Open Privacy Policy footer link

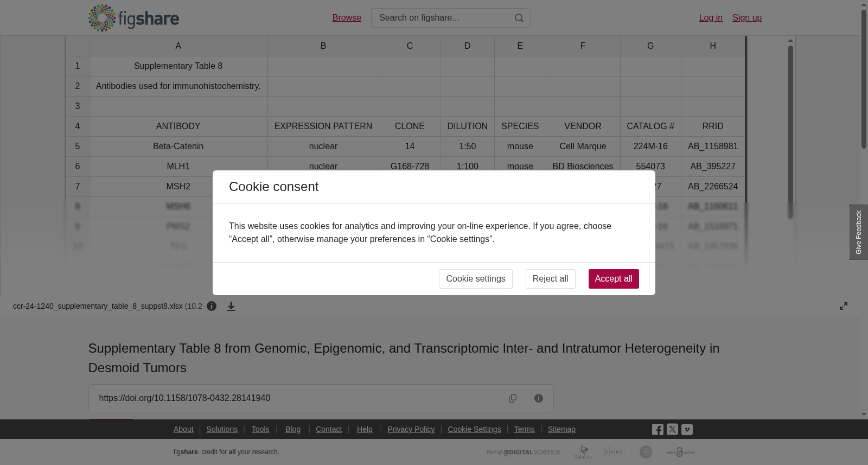411,429
